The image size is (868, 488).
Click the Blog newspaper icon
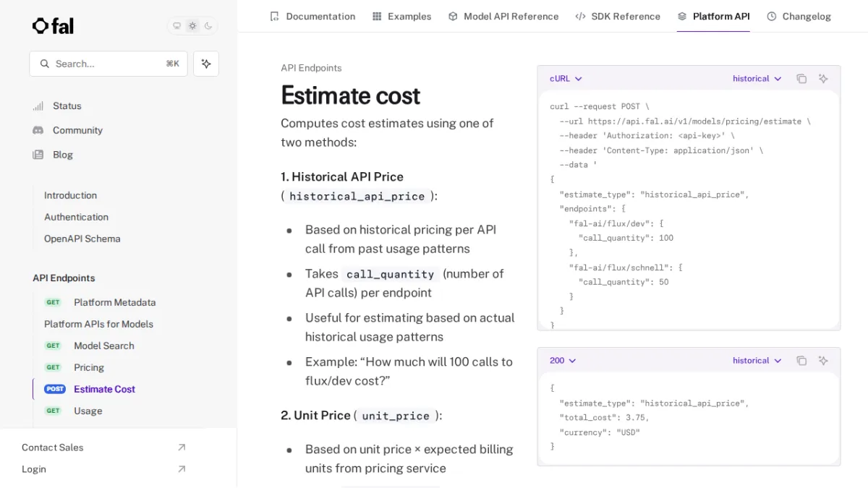pos(38,155)
